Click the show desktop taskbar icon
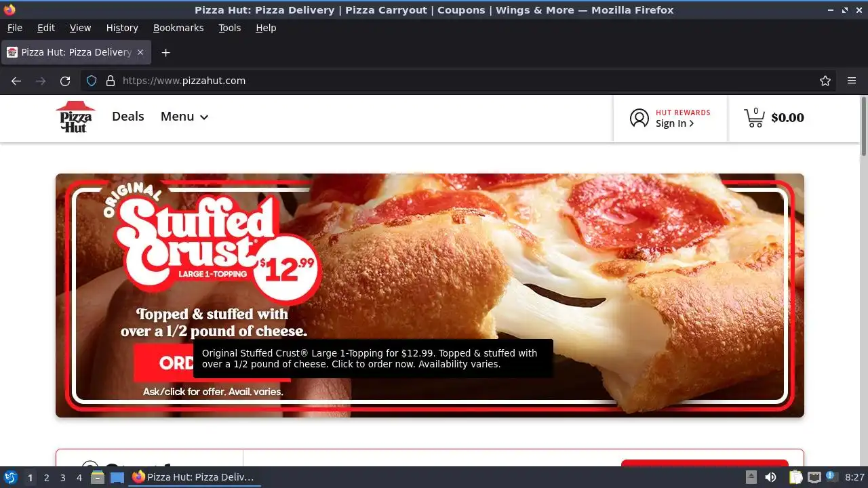The image size is (868, 488). coord(117,477)
